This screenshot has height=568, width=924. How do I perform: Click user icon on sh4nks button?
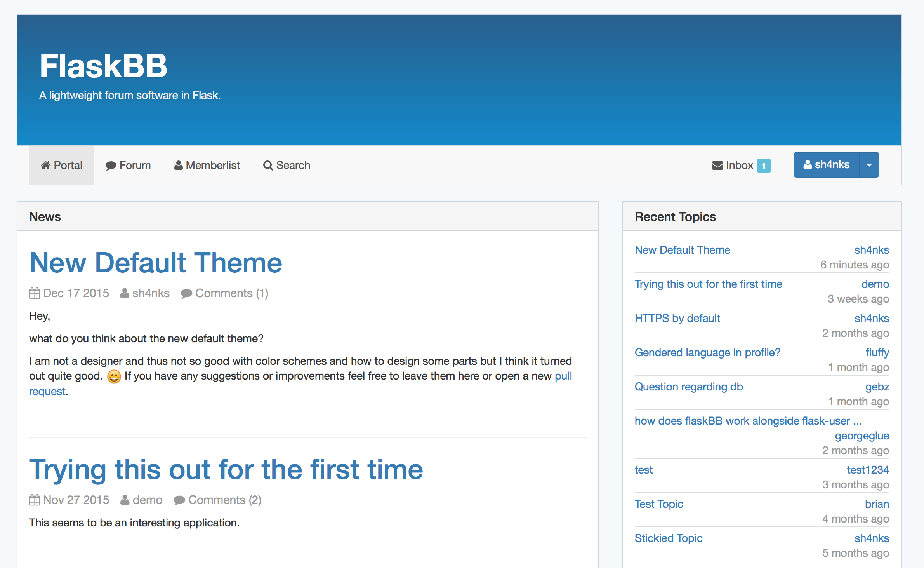808,165
